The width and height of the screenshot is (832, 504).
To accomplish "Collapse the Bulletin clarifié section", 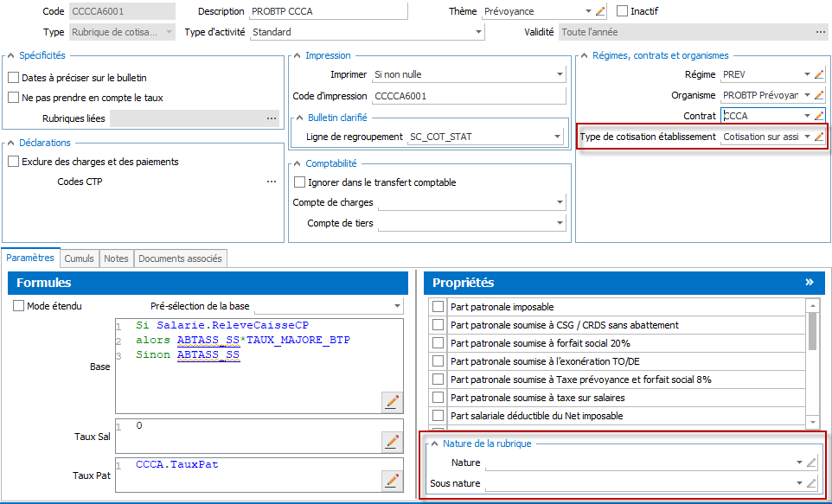I will tap(300, 118).
